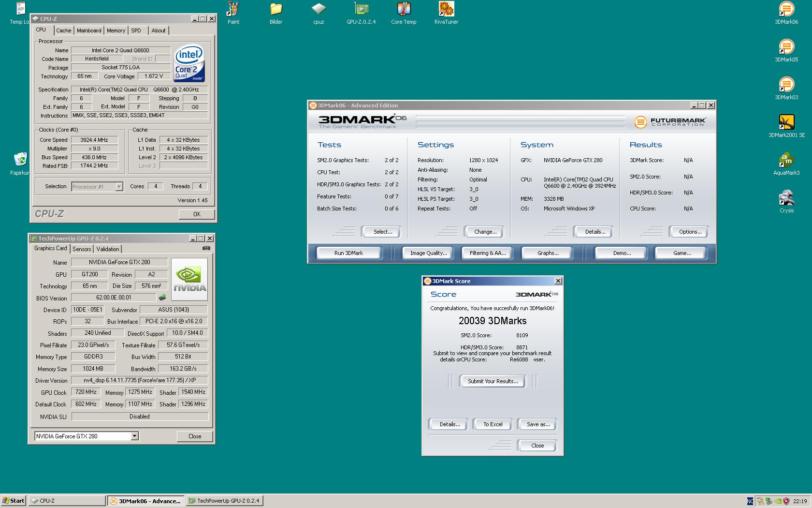Switch to the Memory tab in CPU-Z
Viewport: 812px width, 508px height.
click(116, 30)
